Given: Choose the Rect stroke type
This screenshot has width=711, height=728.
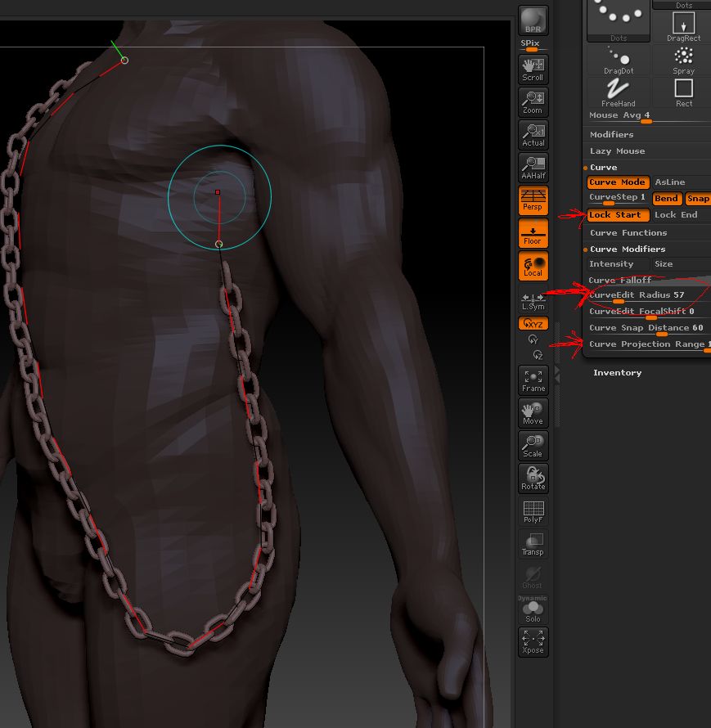Looking at the screenshot, I should point(683,92).
